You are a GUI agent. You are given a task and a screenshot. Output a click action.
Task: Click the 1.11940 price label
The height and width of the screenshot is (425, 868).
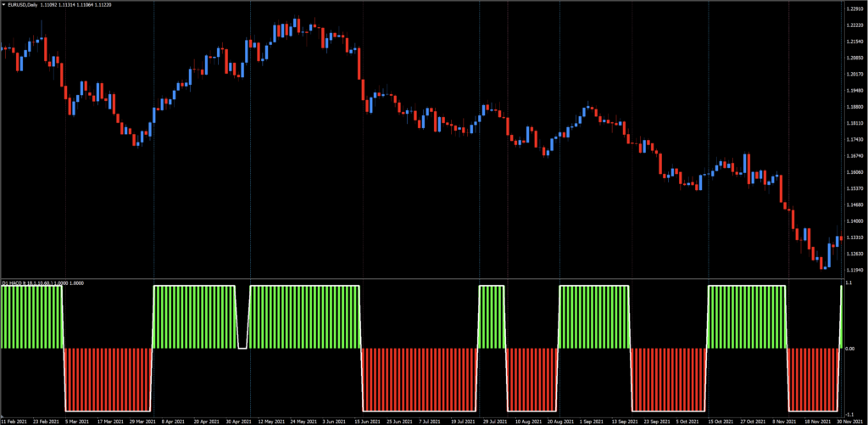click(854, 269)
